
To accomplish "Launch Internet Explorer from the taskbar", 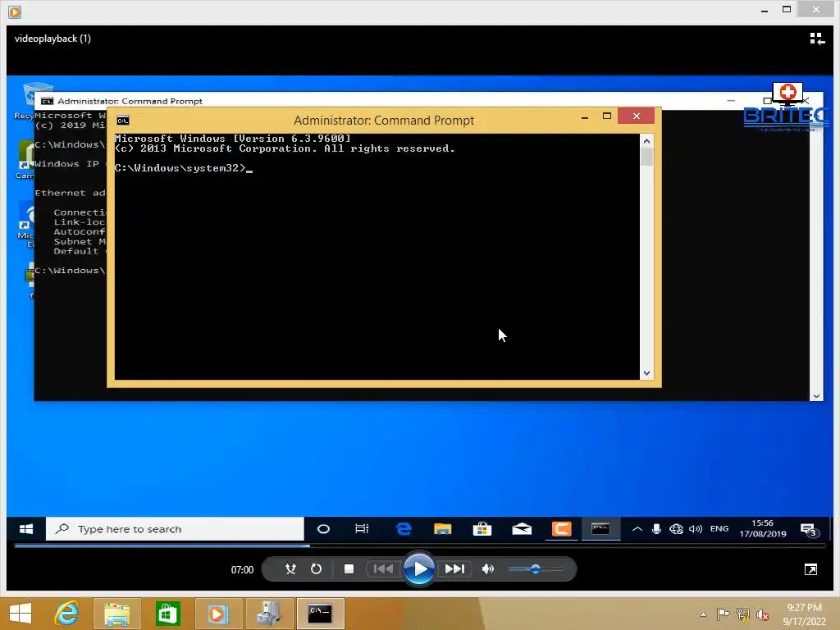I will 67,614.
